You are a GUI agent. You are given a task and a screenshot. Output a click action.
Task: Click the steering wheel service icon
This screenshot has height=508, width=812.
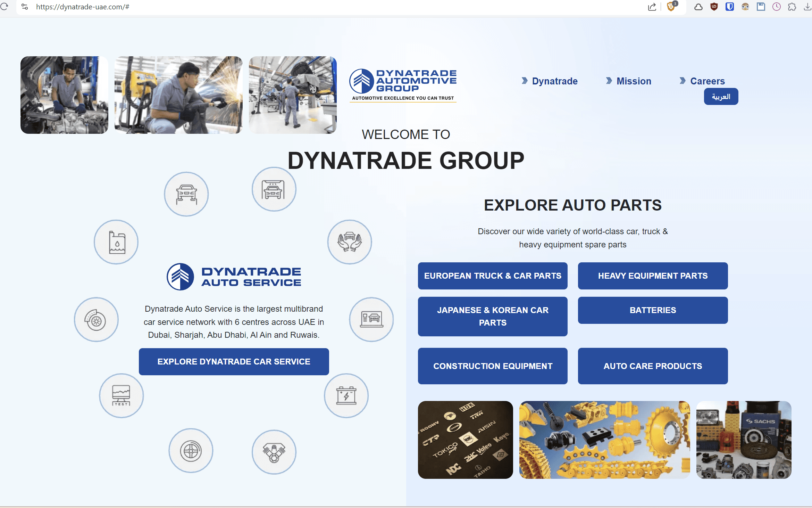191,451
